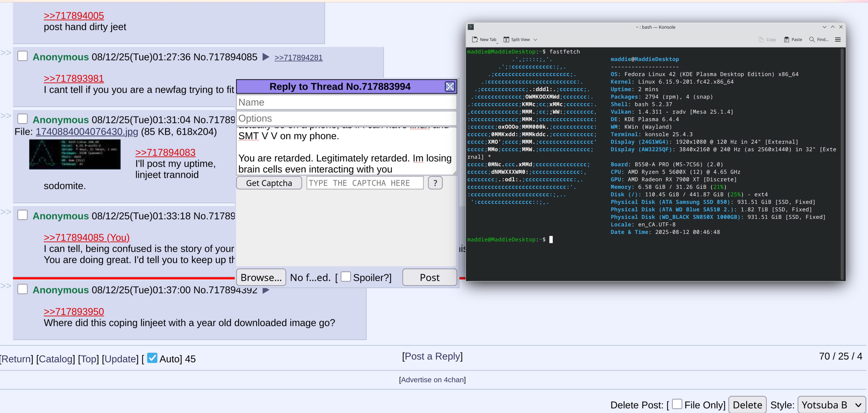Expand the fastfetch thumbnail image
Viewport: 868px width, 413px height.
tap(75, 154)
